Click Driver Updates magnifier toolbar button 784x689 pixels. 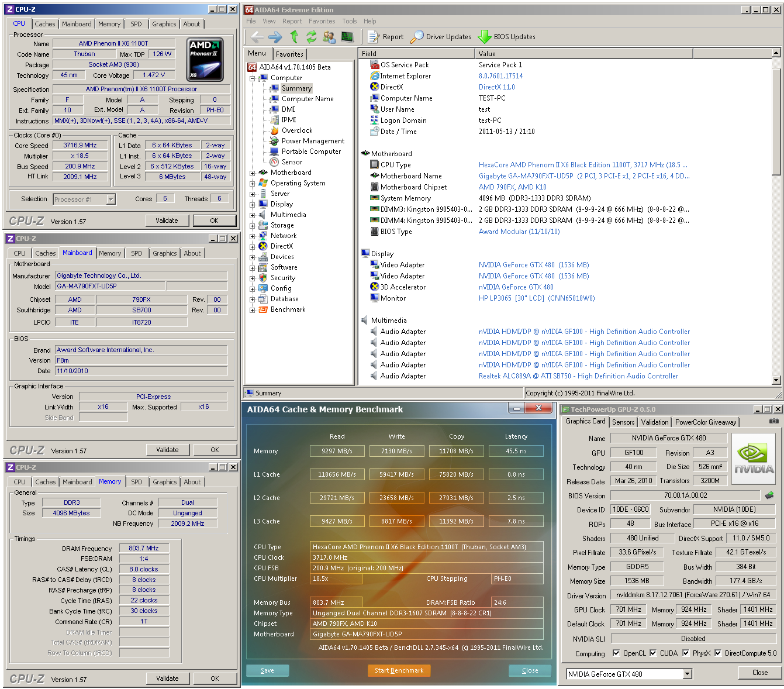pyautogui.click(x=441, y=37)
